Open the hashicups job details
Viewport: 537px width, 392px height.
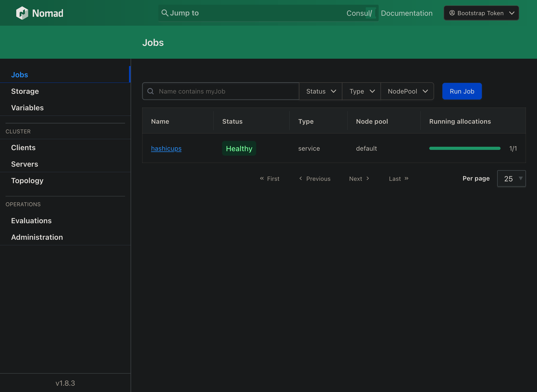point(166,148)
